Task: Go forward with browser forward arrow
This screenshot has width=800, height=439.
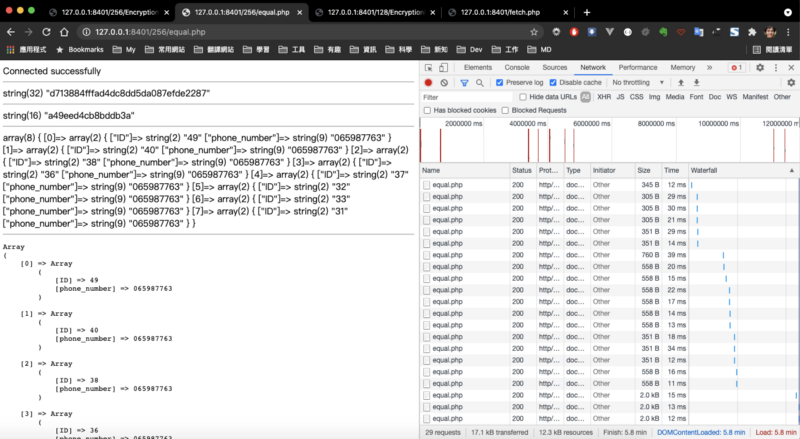Action: 29,32
